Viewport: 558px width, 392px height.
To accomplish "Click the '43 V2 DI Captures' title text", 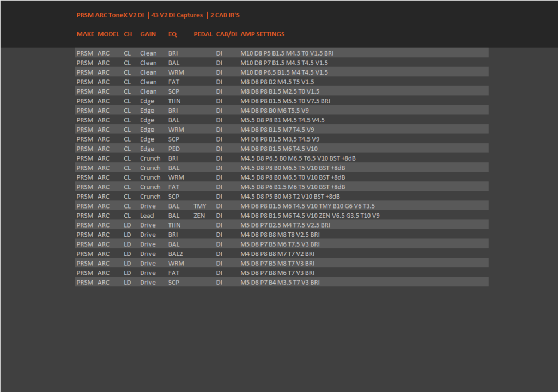I will point(177,15).
